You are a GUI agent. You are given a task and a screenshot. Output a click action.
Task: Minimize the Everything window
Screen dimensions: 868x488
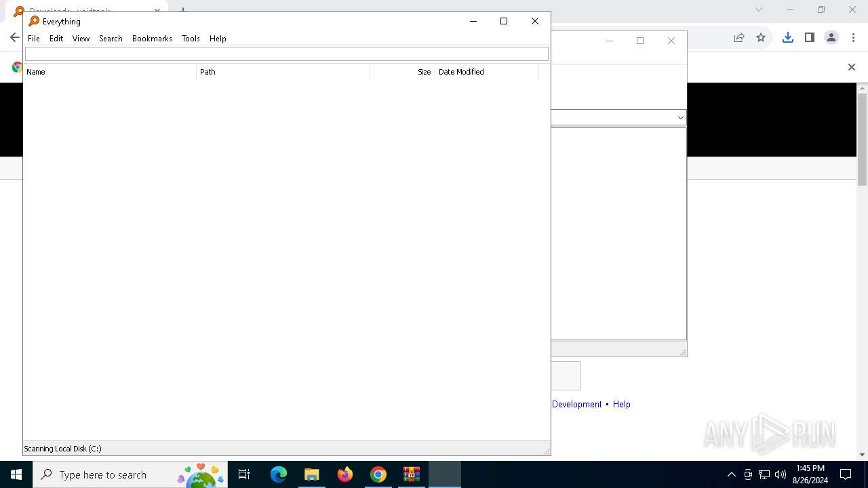pos(473,21)
